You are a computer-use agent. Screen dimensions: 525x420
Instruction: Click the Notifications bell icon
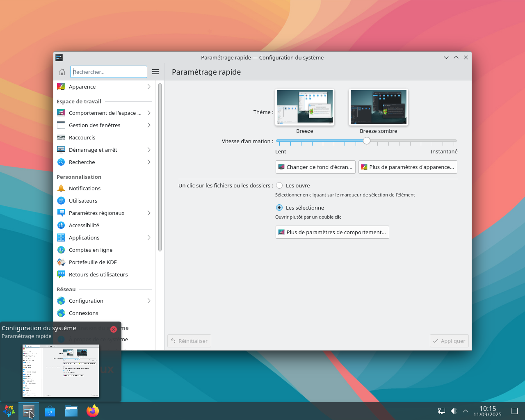61,188
